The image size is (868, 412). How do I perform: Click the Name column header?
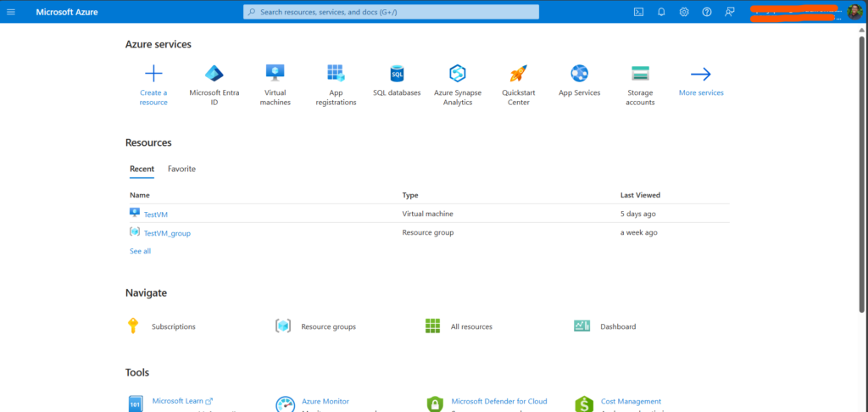pos(140,195)
